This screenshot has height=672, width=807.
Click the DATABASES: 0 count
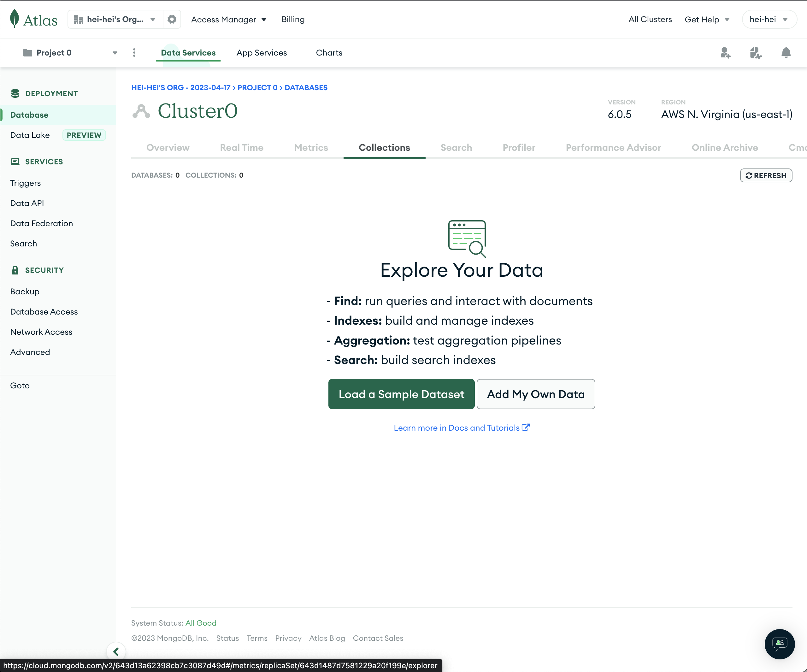tap(155, 175)
